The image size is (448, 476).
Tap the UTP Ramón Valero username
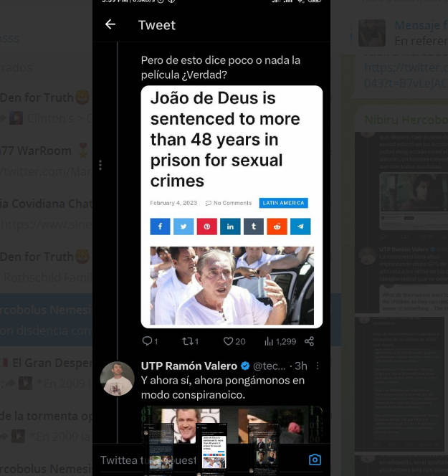(189, 366)
